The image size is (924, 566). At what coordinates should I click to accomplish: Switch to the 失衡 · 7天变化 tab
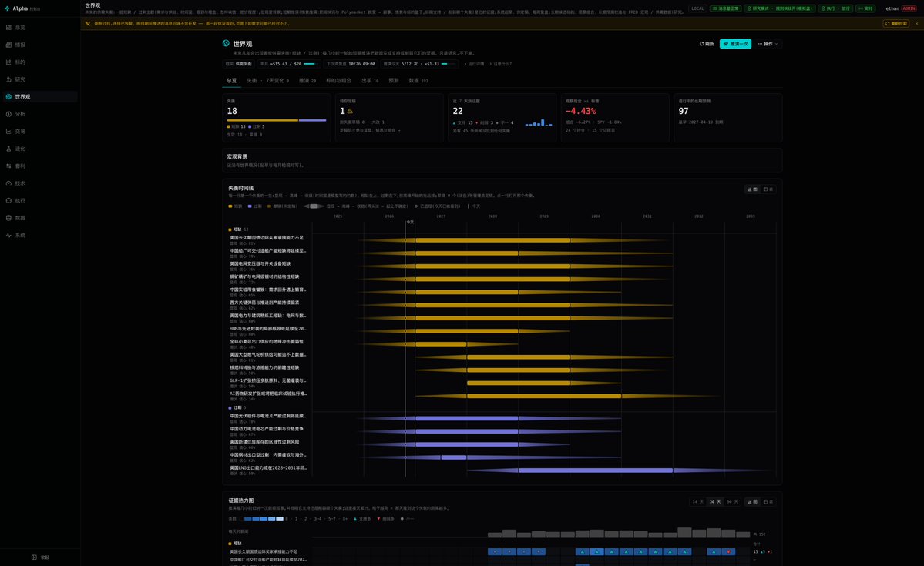tap(267, 81)
